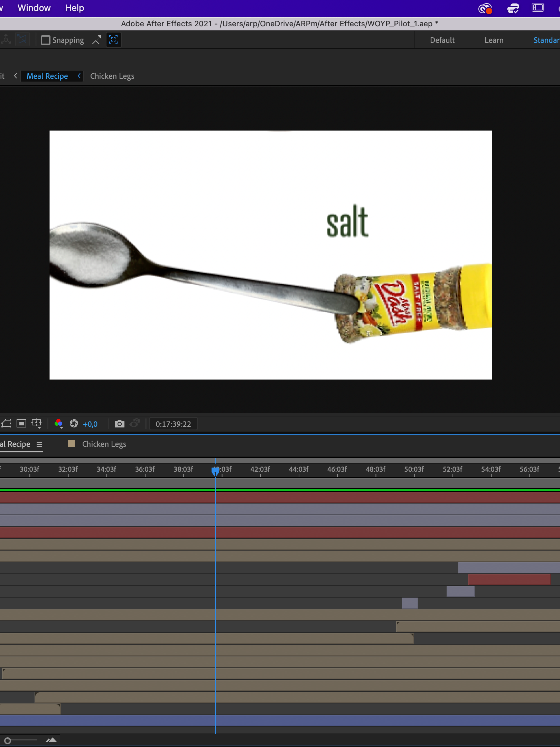Image resolution: width=560 pixels, height=747 pixels.
Task: Open the show channel color dropdown
Action: tap(58, 424)
